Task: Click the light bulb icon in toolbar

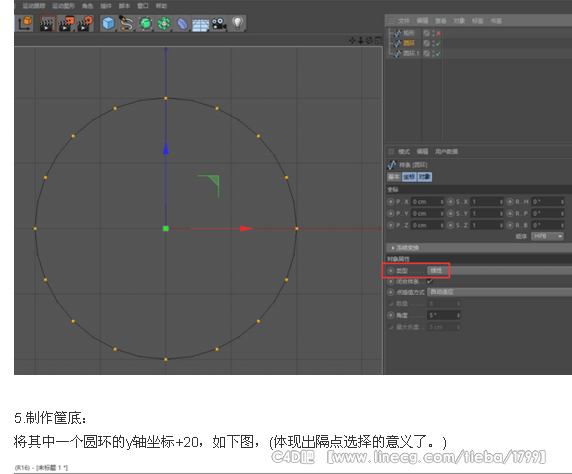Action: pyautogui.click(x=237, y=23)
